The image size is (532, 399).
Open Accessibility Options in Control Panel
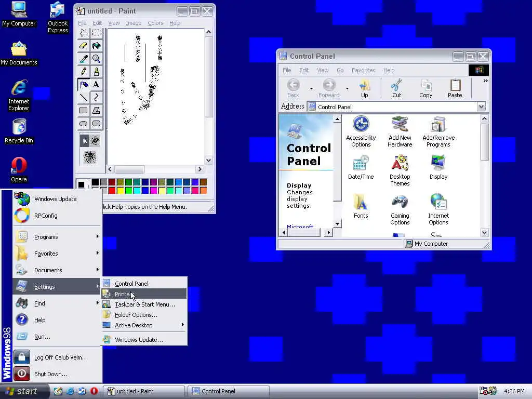361,131
